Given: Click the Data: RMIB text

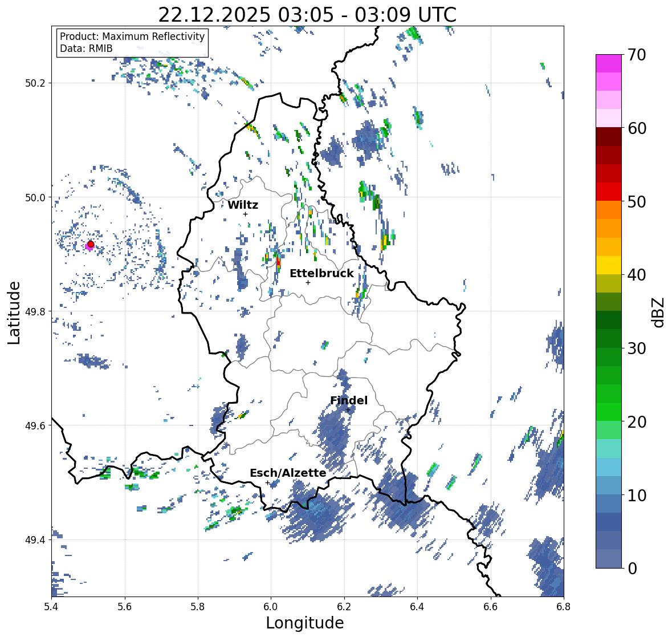Looking at the screenshot, I should [x=86, y=48].
